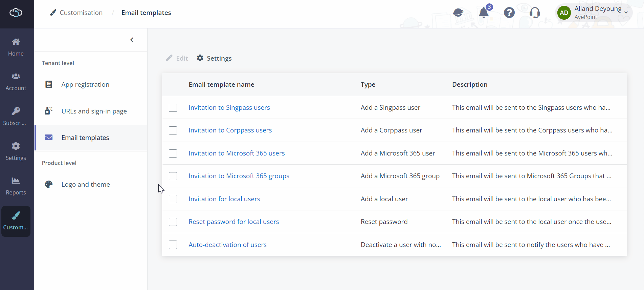Check Invitation to Microsoft 365 groups checkbox
644x290 pixels.
[x=173, y=176]
